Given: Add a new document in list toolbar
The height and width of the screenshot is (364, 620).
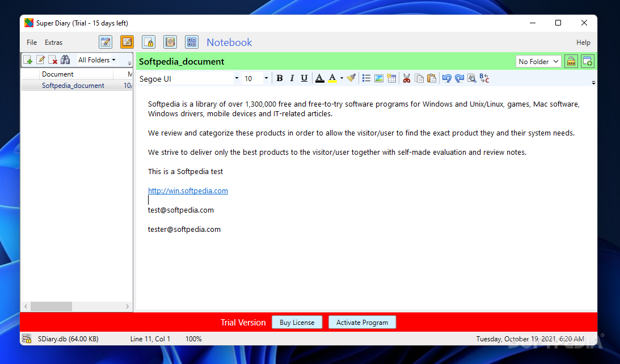Looking at the screenshot, I should 28,60.
